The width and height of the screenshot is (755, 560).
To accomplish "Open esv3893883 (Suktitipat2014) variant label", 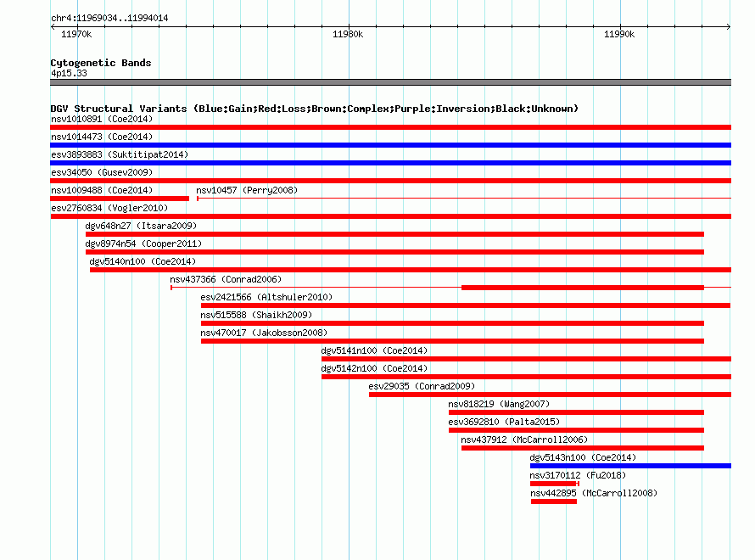I will click(x=120, y=154).
